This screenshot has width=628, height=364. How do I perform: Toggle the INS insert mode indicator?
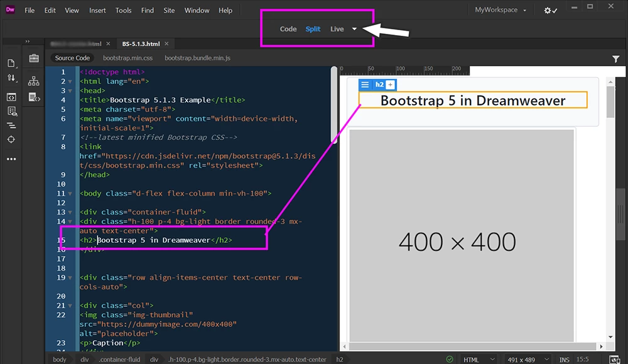tap(565, 360)
